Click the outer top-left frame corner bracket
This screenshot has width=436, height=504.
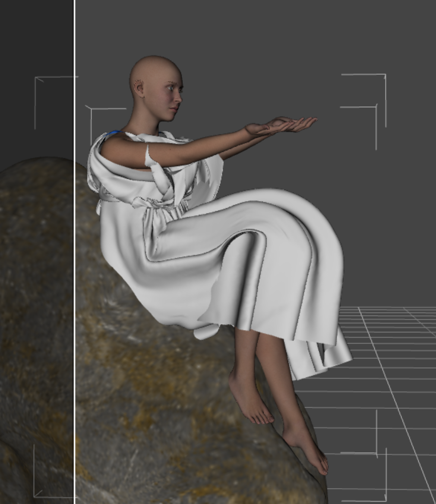(36, 78)
